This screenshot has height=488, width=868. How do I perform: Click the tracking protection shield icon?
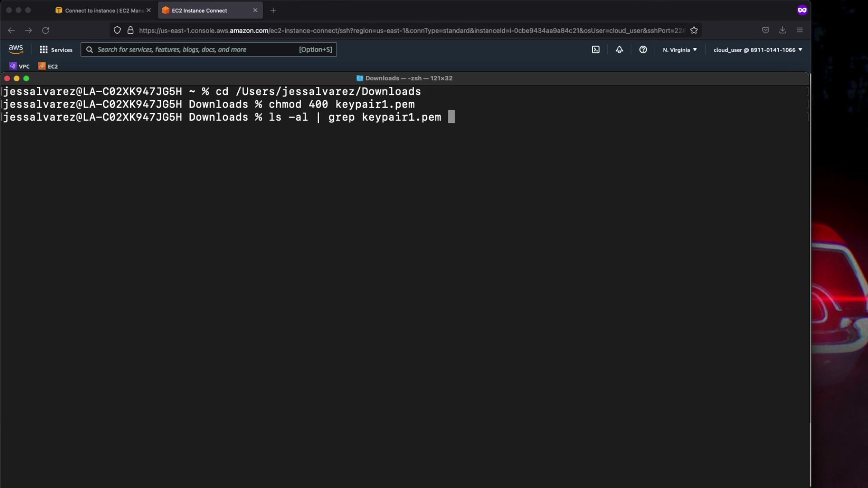117,30
